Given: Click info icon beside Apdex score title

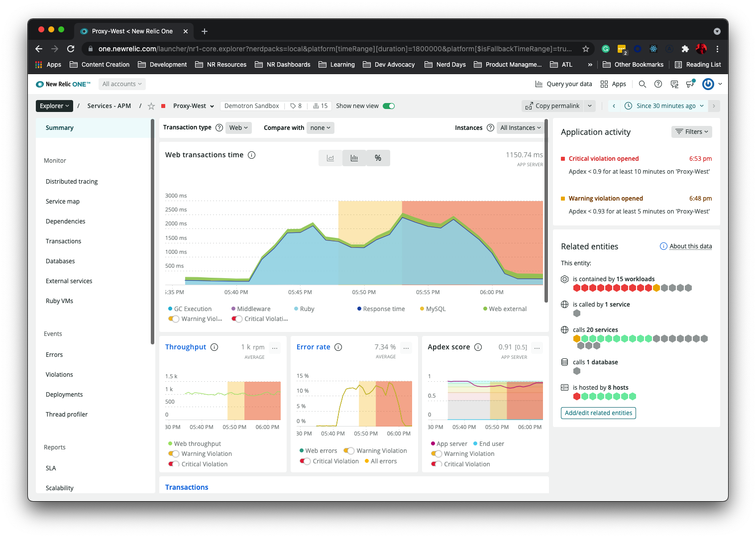Looking at the screenshot, I should click(x=478, y=347).
